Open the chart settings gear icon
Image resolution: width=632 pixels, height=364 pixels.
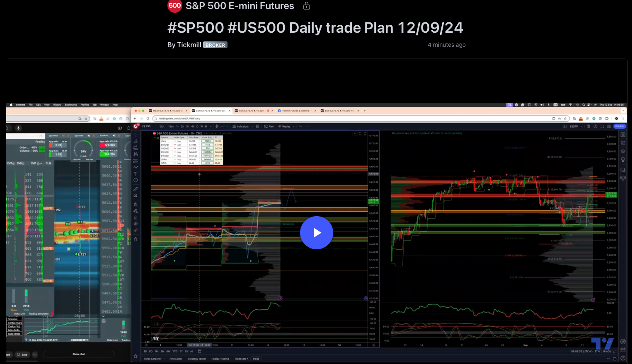click(x=596, y=126)
